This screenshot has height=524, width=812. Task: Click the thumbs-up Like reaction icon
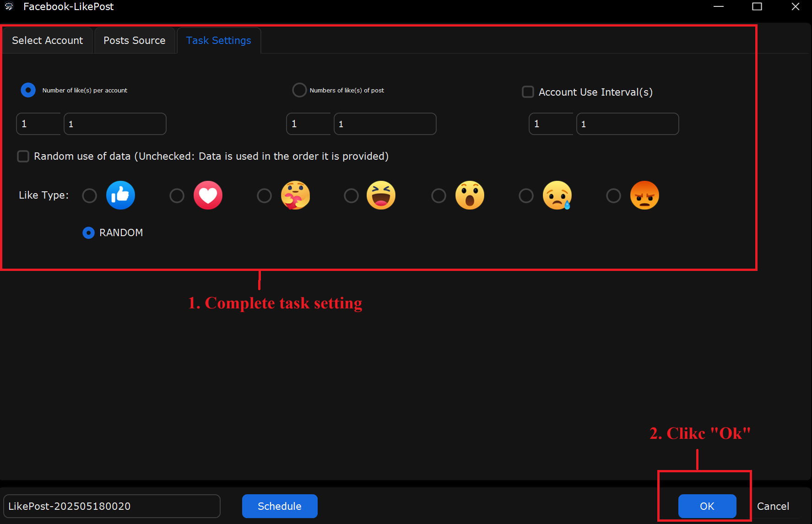coord(120,195)
